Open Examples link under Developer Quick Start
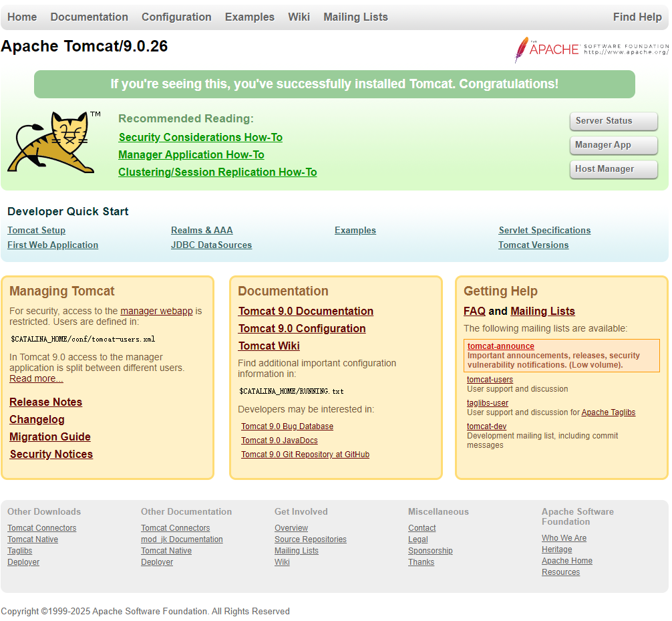This screenshot has width=672, height=621. click(x=355, y=231)
